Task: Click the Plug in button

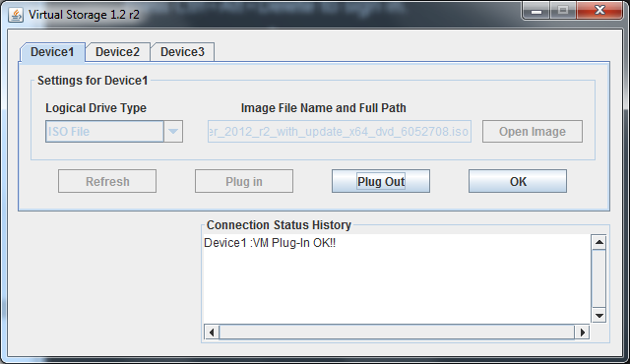Action: 244,181
